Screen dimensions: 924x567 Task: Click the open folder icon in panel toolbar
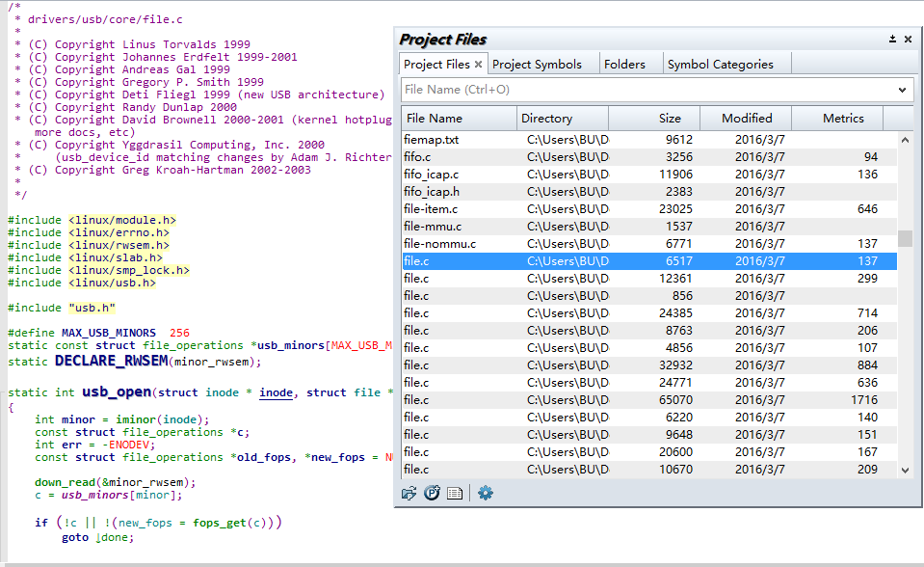click(409, 493)
